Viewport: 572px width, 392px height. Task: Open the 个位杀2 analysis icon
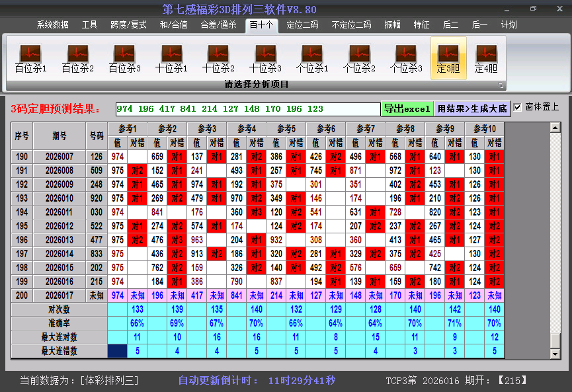[359, 58]
